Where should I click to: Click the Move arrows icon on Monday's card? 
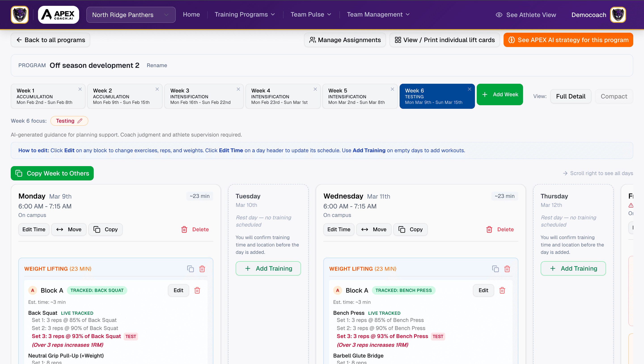[59, 229]
